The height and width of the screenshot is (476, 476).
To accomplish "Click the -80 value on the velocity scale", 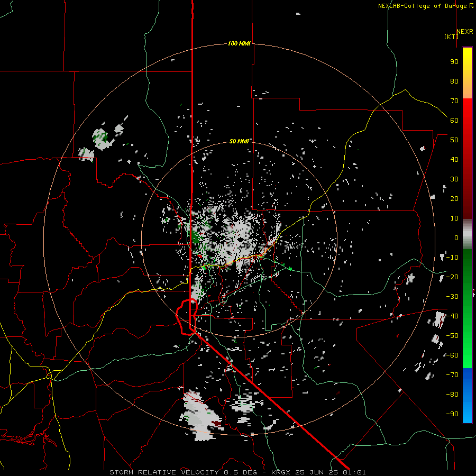I will 452,395.
